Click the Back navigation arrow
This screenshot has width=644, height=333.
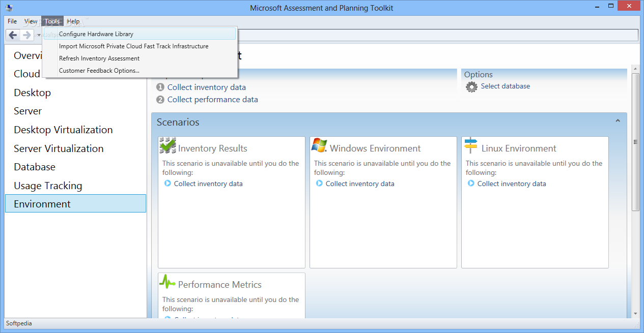click(13, 35)
